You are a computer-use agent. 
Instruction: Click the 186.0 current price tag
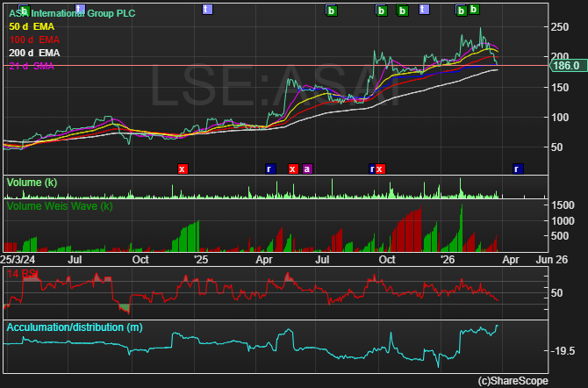567,66
